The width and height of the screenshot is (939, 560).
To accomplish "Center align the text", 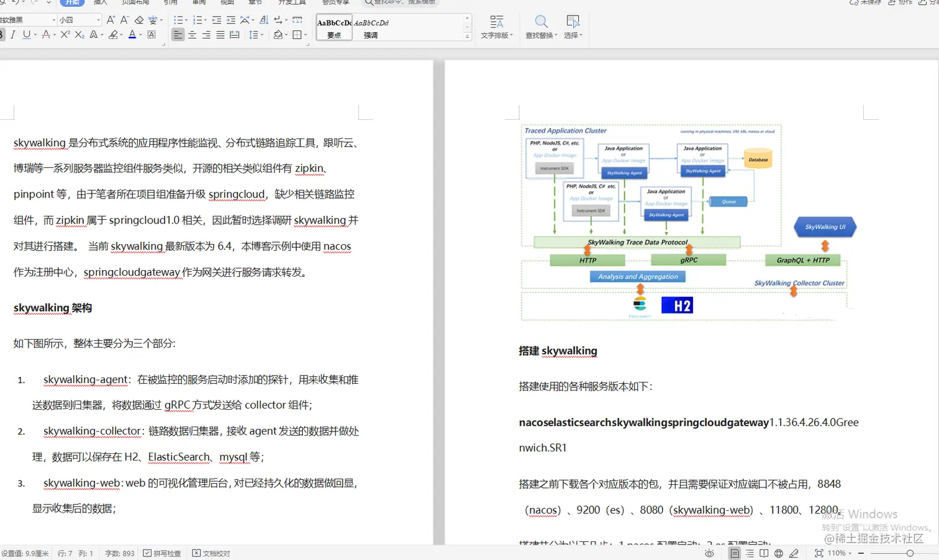I will (193, 35).
